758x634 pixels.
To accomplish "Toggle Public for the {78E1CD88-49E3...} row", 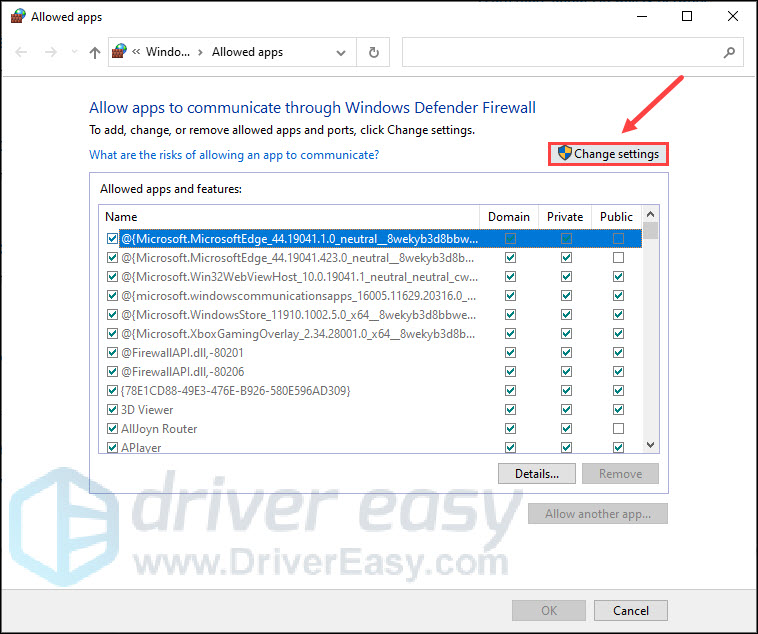I will [x=618, y=390].
